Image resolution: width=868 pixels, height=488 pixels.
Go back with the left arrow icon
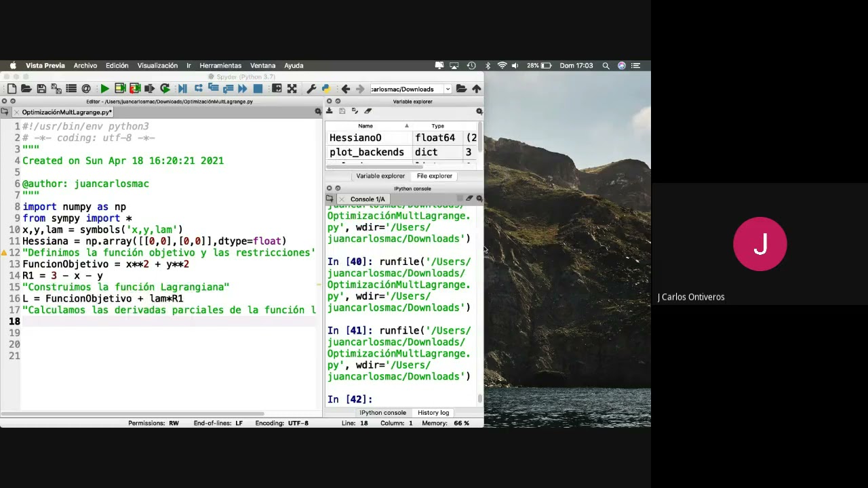(x=345, y=89)
